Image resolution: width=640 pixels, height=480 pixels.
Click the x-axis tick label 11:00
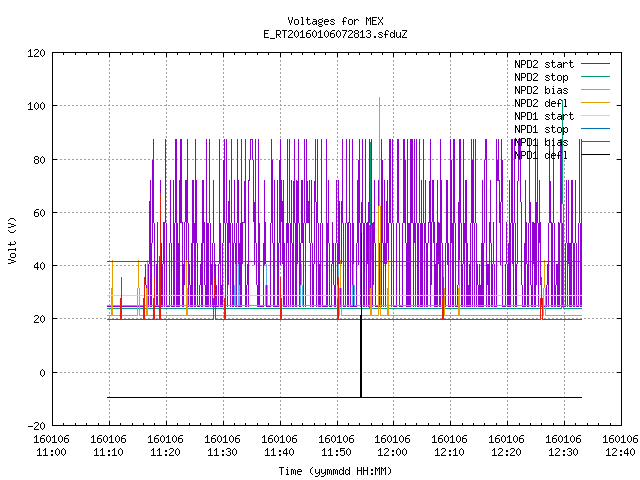click(x=51, y=452)
